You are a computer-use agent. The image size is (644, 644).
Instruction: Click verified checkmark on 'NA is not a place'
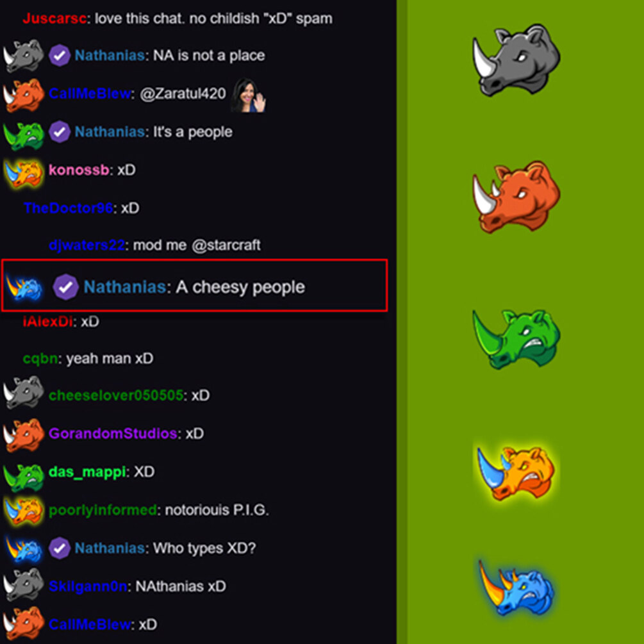click(60, 56)
